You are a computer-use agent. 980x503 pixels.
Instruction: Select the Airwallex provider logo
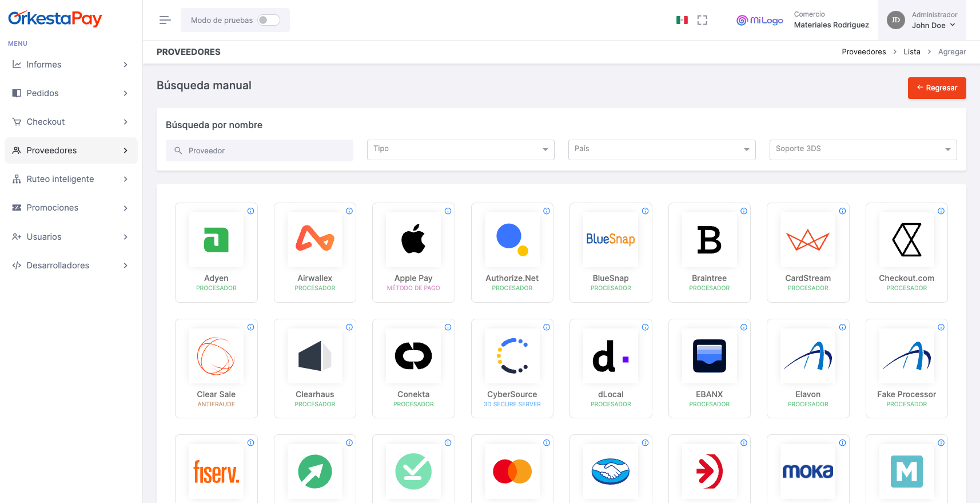click(315, 240)
